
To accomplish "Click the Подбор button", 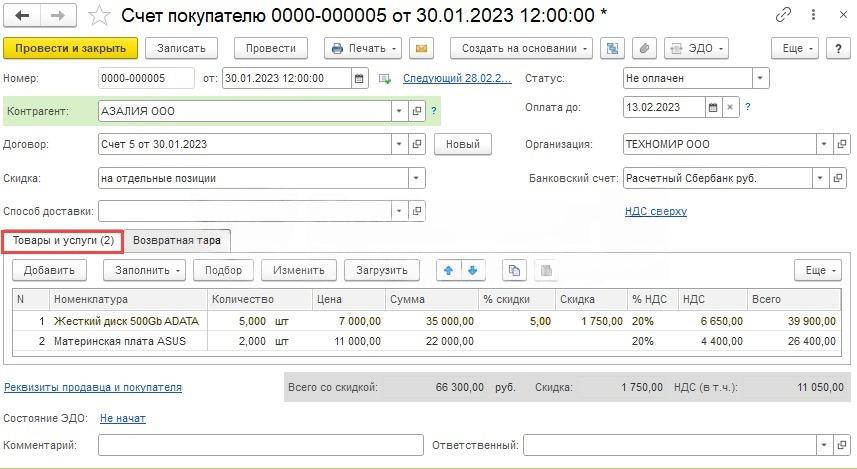I will point(224,270).
